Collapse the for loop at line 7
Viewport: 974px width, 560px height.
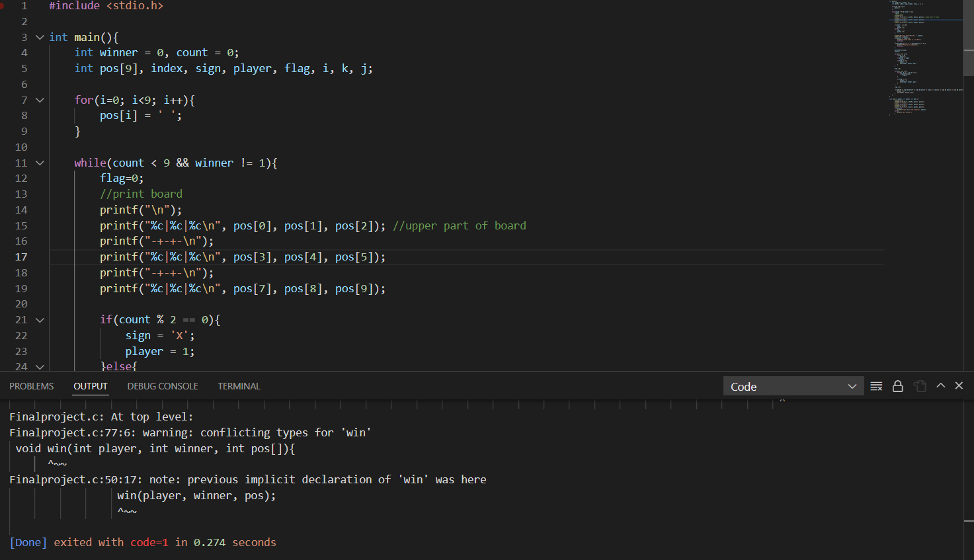[39, 99]
